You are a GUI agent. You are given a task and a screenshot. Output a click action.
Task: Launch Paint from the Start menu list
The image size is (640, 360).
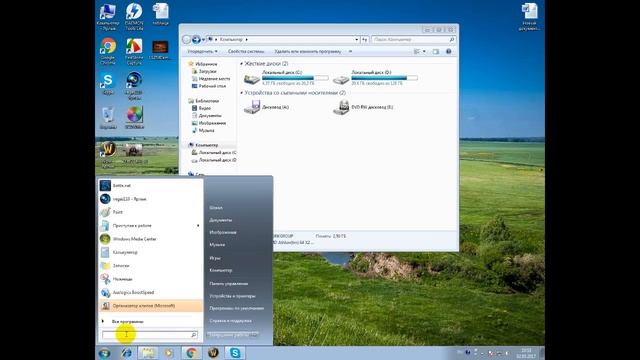pyautogui.click(x=151, y=212)
